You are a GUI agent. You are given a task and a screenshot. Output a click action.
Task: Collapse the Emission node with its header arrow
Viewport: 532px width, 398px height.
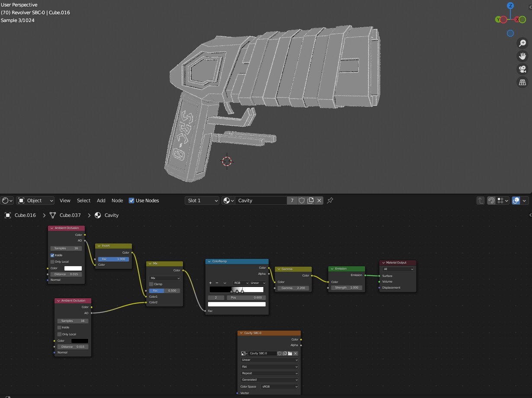pyautogui.click(x=332, y=268)
